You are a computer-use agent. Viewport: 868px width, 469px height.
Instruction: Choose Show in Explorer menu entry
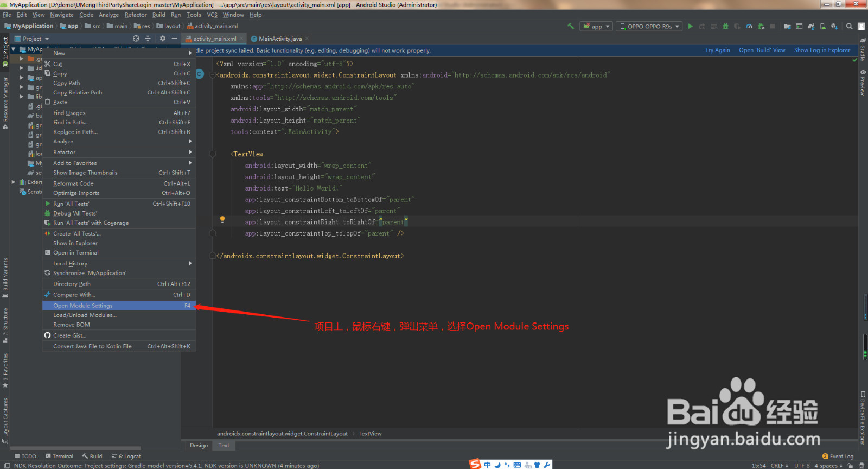click(119, 243)
